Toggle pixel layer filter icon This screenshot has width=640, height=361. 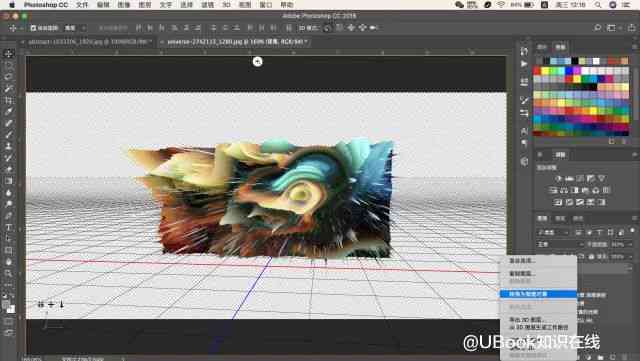(x=578, y=232)
